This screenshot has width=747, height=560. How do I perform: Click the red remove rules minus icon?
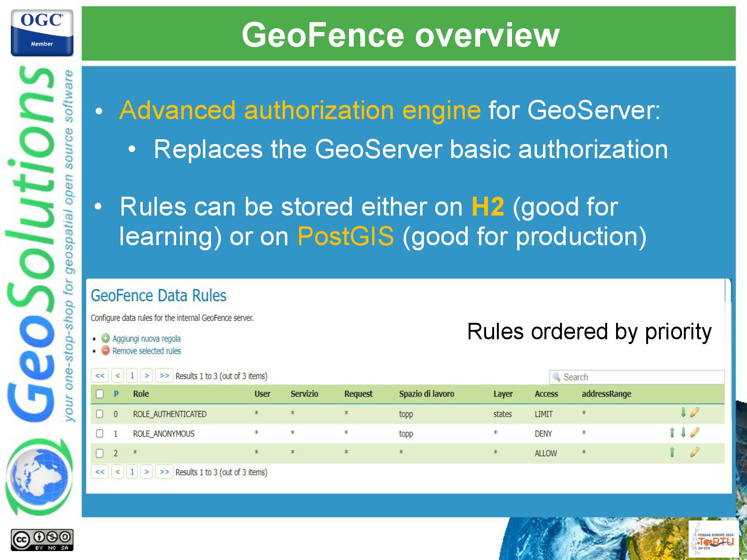pyautogui.click(x=106, y=351)
